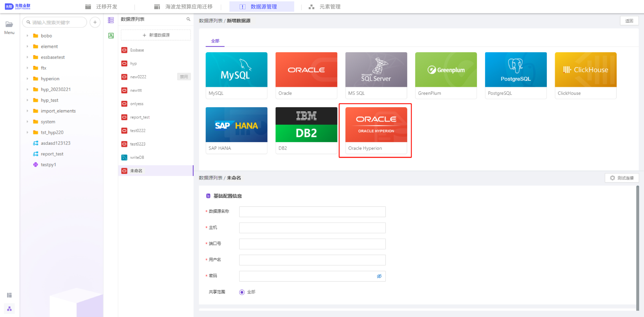
Task: Click the Menu folder icon
Action: [x=9, y=24]
